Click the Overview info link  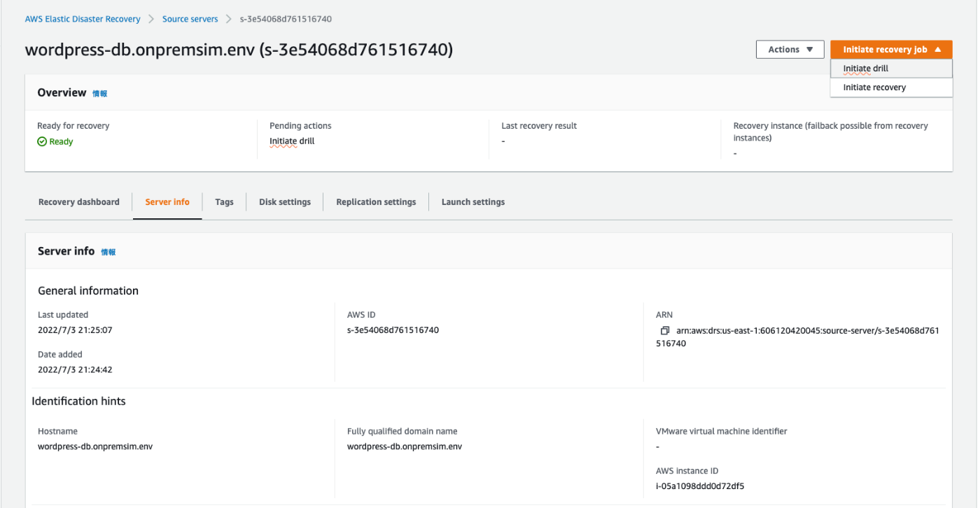[100, 94]
